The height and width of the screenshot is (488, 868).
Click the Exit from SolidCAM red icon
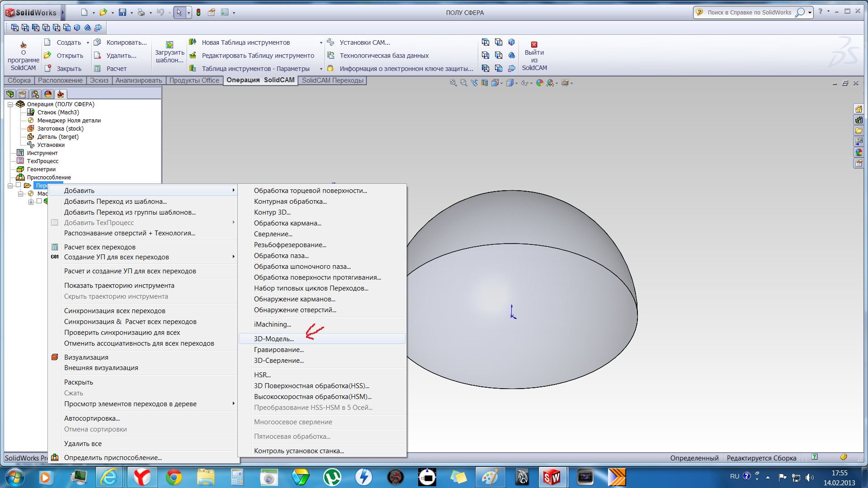[x=534, y=45]
